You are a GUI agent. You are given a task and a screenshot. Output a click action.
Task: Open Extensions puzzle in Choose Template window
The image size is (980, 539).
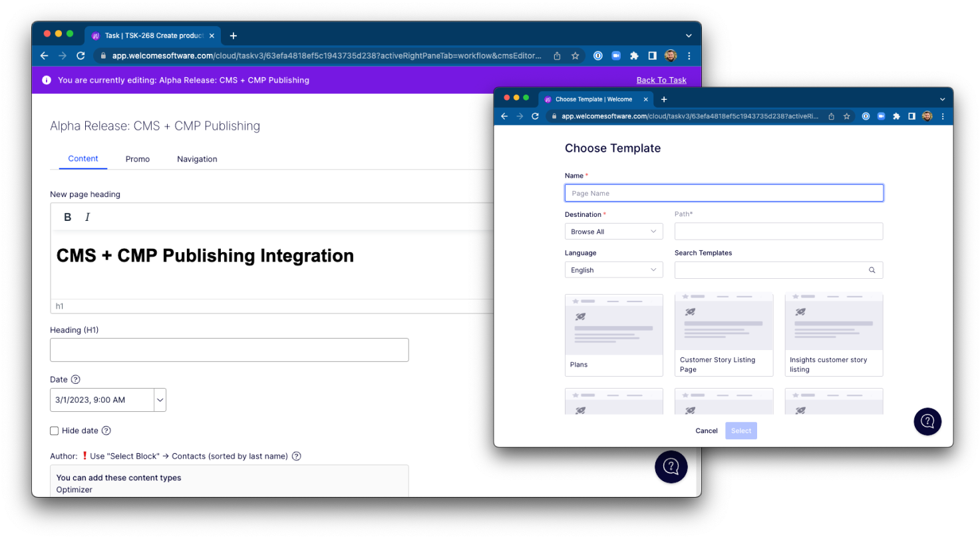click(x=896, y=116)
